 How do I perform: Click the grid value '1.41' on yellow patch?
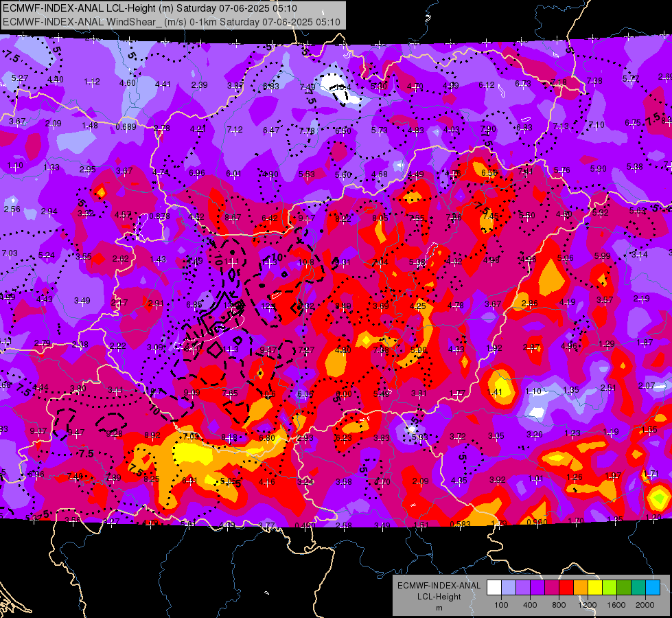tap(495, 391)
